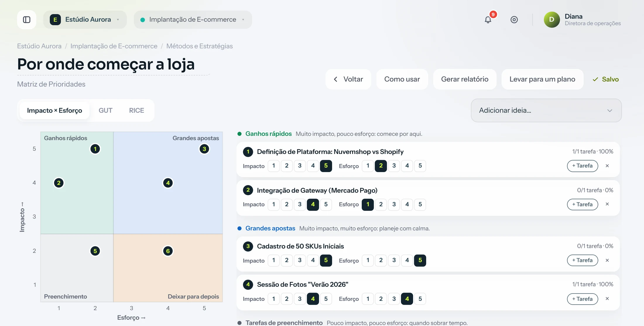Viewport: 644px width, 326px height.
Task: Set Esforço to 3 for Definição de Plataforma
Action: pos(394,166)
